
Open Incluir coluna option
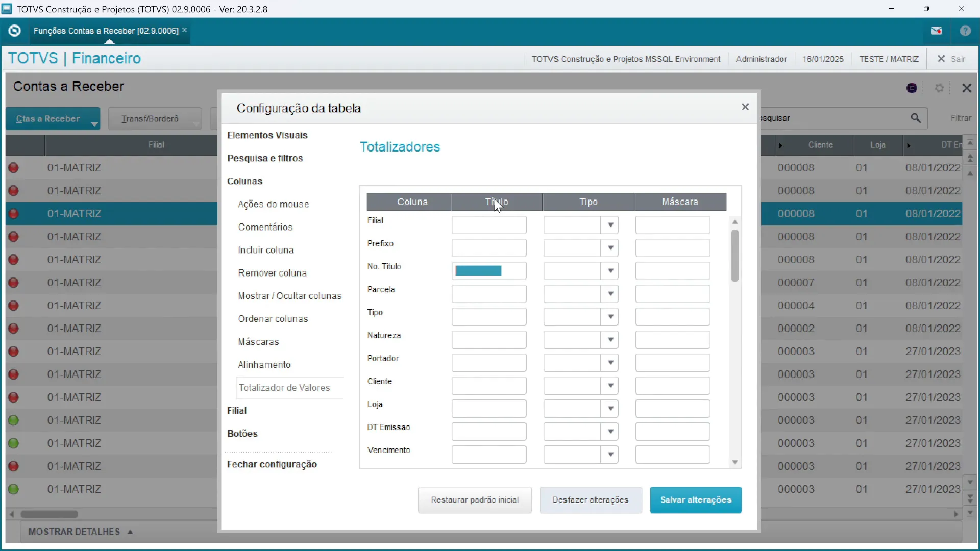[265, 250]
